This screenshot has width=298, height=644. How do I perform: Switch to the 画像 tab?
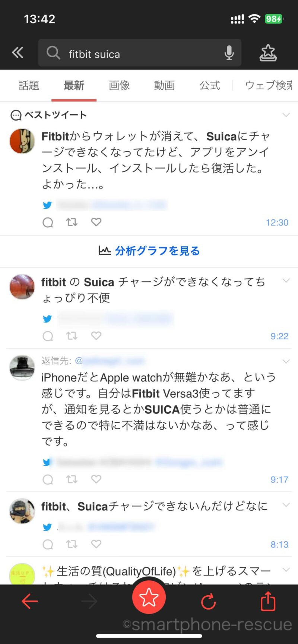click(119, 86)
